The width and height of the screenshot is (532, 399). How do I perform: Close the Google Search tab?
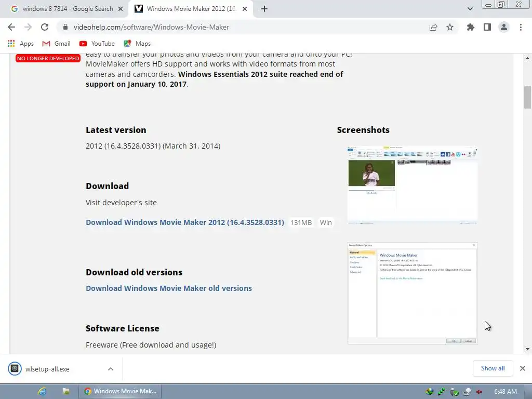pos(120,9)
